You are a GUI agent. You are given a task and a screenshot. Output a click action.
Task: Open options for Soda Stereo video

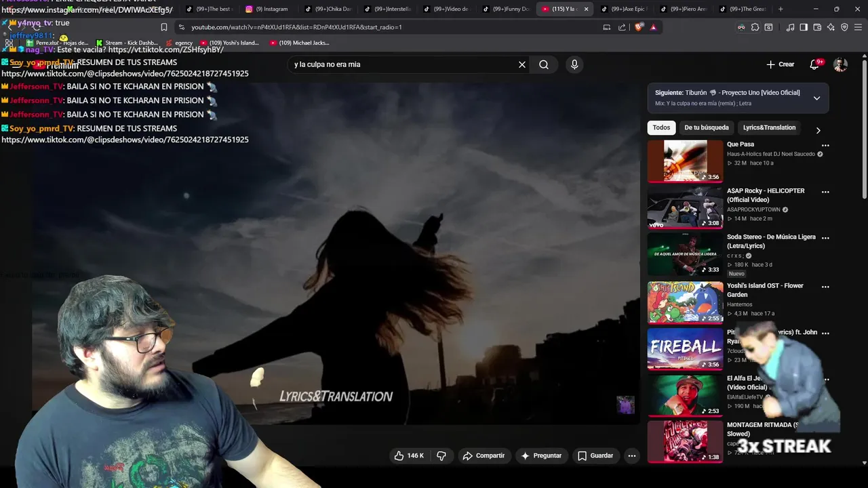pyautogui.click(x=825, y=238)
